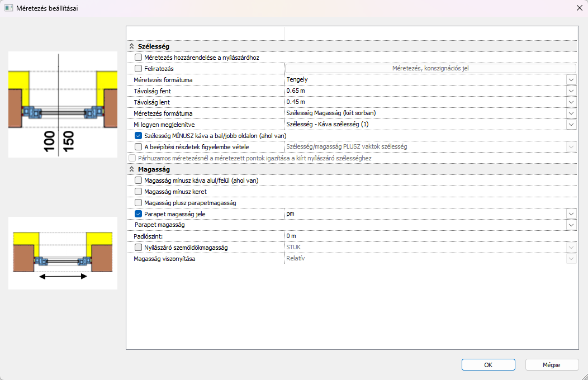Click the Mégse cancel button
The width and height of the screenshot is (588, 380).
click(x=551, y=364)
